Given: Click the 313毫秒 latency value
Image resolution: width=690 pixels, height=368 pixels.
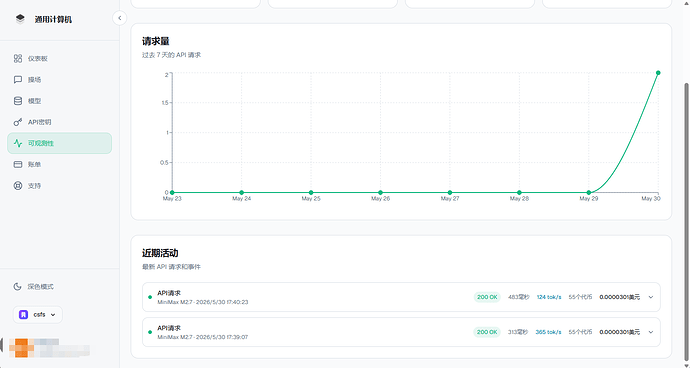Looking at the screenshot, I should [x=518, y=332].
